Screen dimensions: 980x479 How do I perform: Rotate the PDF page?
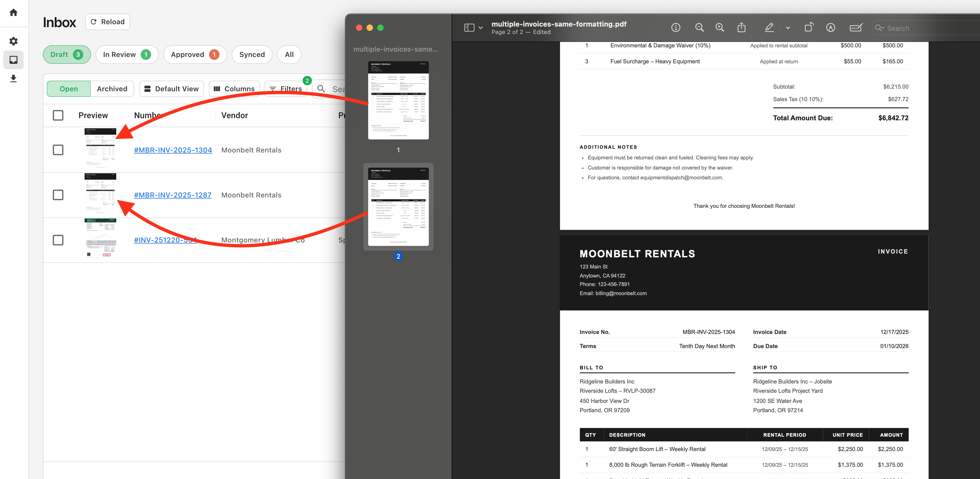click(x=809, y=27)
